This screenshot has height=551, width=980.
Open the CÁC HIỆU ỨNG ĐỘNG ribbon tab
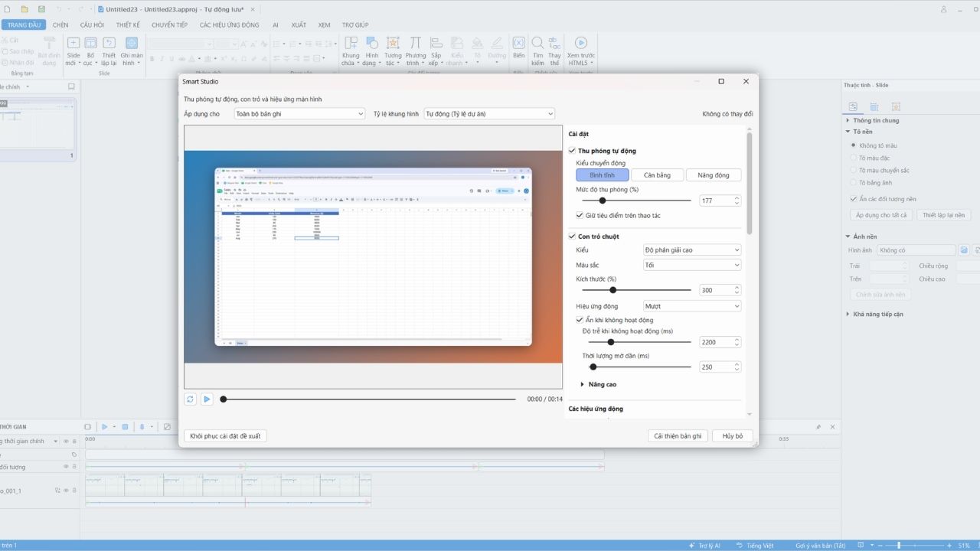click(229, 24)
